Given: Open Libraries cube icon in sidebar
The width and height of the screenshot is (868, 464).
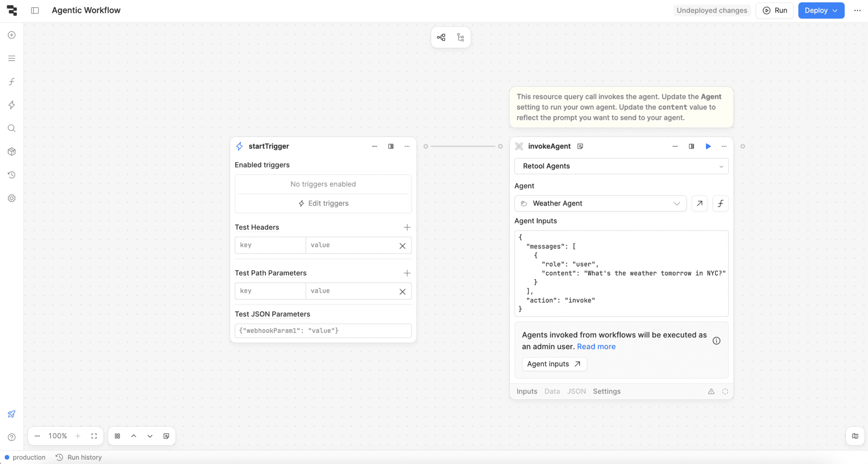Looking at the screenshot, I should 12,151.
